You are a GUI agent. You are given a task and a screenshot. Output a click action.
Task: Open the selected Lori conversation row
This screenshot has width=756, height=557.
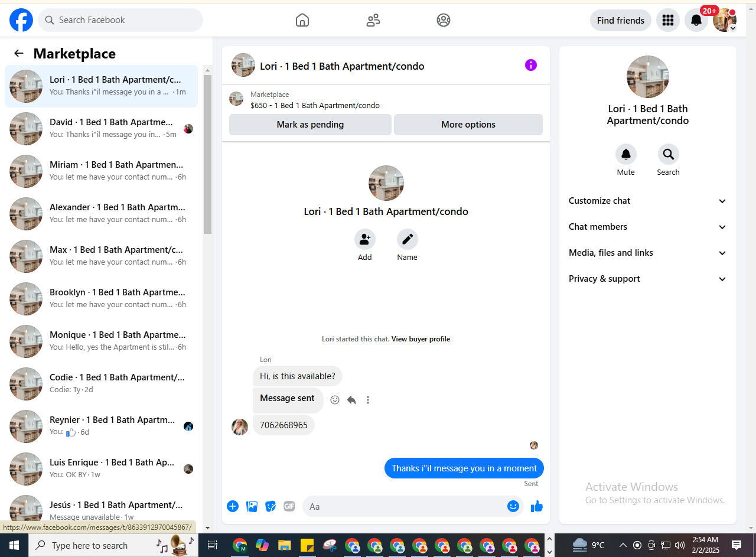pyautogui.click(x=102, y=86)
